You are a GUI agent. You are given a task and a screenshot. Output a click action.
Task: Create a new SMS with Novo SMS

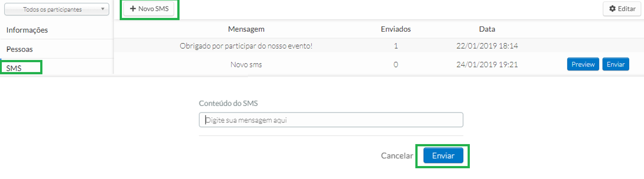click(x=149, y=9)
